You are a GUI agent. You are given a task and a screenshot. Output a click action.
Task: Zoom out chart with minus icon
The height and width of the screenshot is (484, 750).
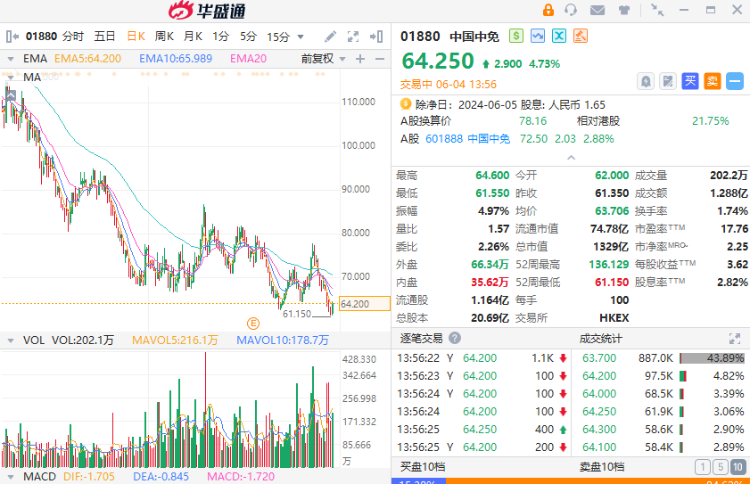coord(380,59)
